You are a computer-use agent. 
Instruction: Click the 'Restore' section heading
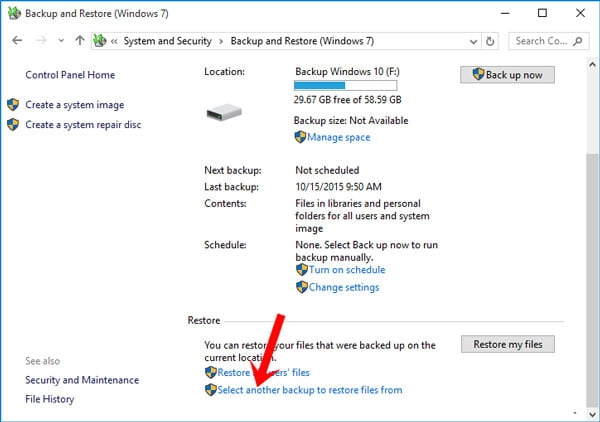click(x=204, y=320)
